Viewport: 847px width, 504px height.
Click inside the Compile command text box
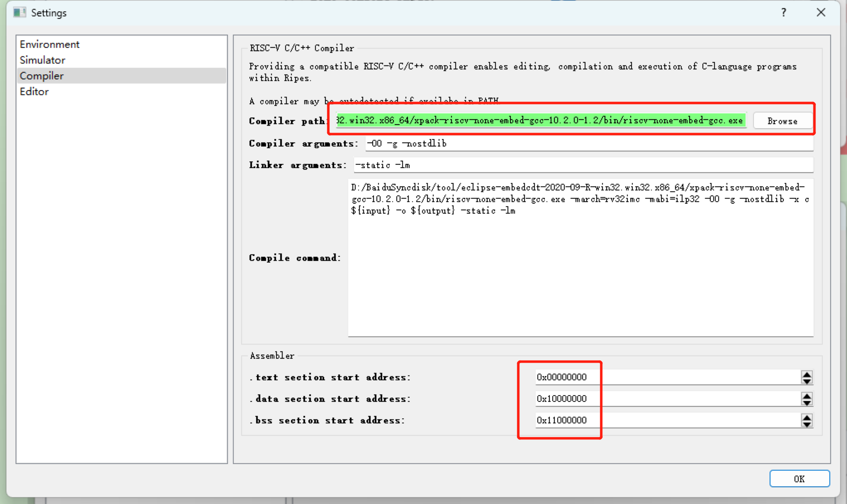(581, 269)
